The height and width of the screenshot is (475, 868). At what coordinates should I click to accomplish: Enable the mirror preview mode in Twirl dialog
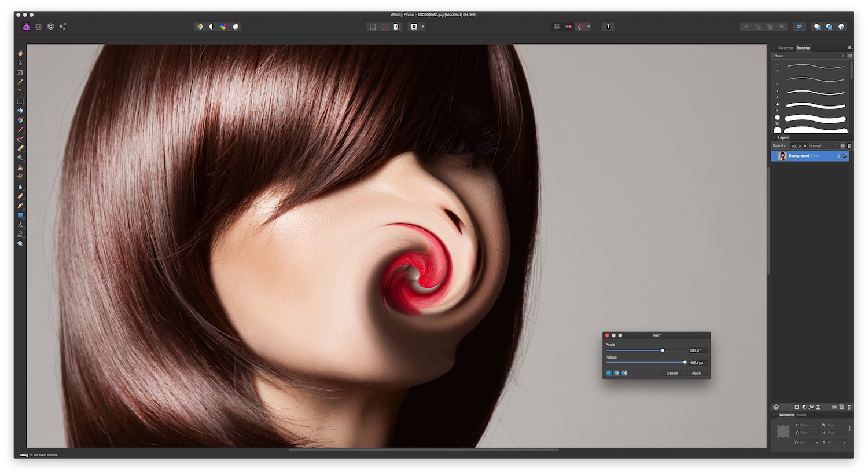(x=624, y=373)
